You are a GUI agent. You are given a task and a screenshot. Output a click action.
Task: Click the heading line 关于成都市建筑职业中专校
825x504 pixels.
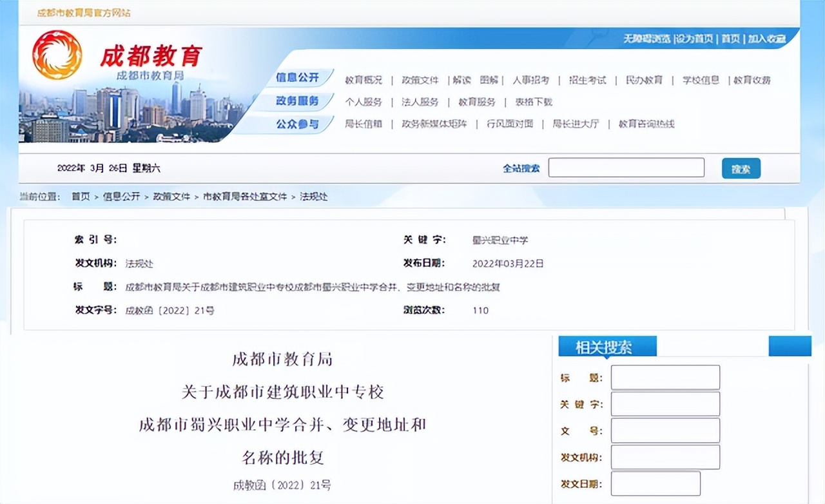[x=283, y=392]
